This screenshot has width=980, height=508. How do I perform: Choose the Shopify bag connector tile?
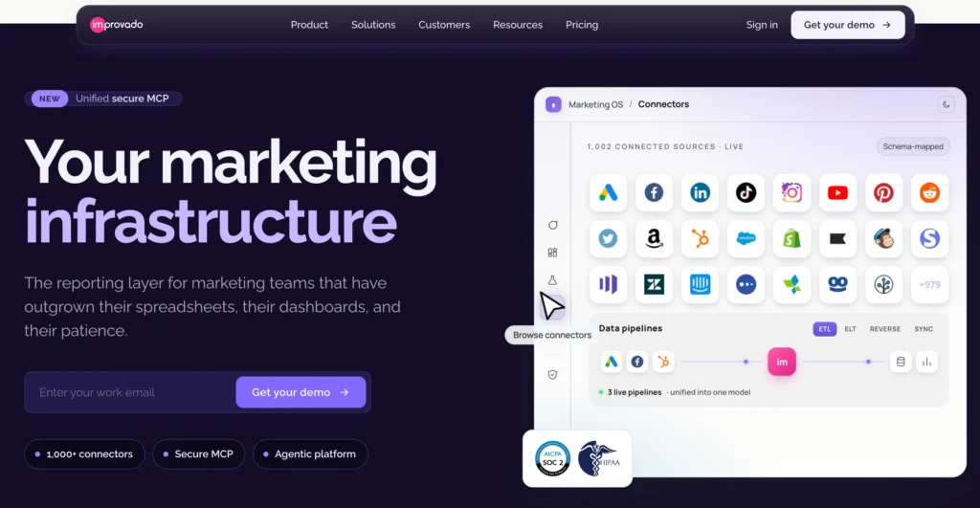[x=791, y=238]
